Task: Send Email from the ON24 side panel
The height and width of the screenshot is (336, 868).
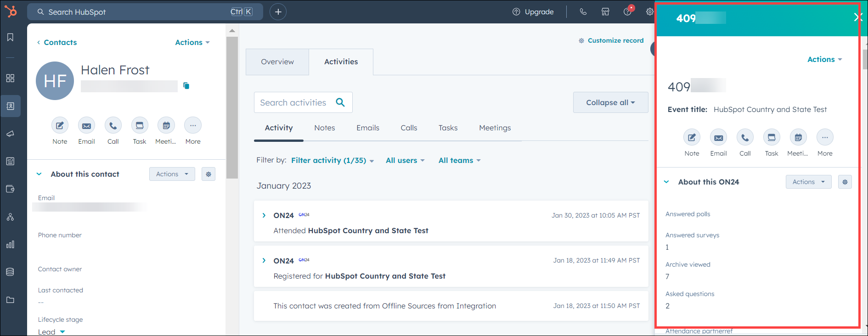Action: point(718,137)
